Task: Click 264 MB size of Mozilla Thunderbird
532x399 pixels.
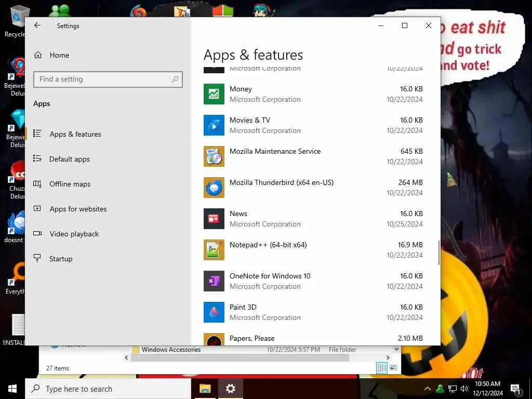Action: coord(410,182)
